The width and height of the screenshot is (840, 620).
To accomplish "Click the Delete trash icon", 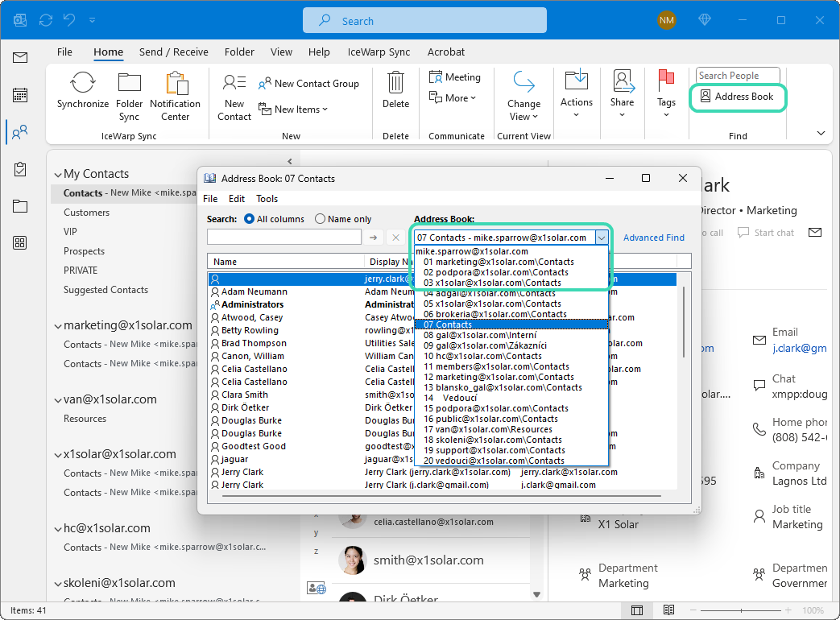I will 395,82.
